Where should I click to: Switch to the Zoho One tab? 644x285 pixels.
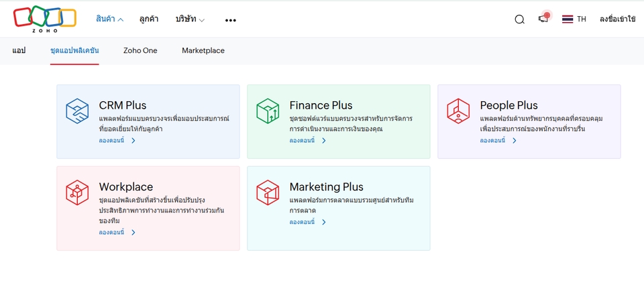[x=140, y=50]
